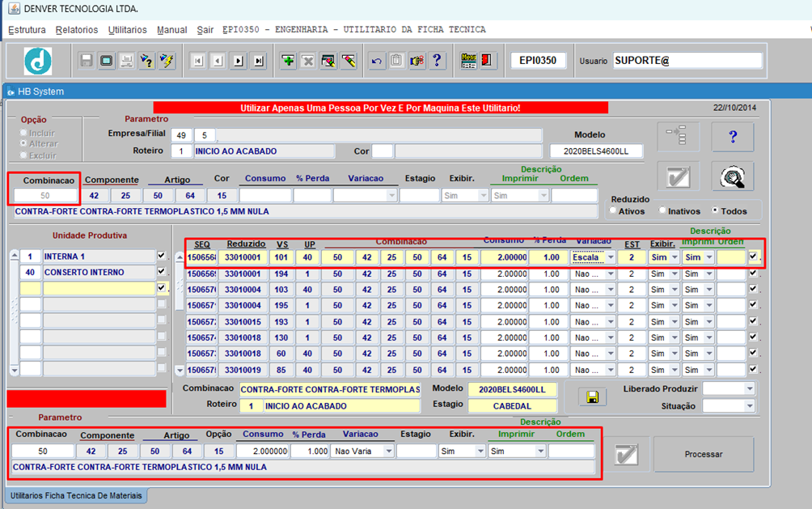The width and height of the screenshot is (812, 509).
Task: Click Reduzido cell 33010015
Action: pyautogui.click(x=243, y=322)
